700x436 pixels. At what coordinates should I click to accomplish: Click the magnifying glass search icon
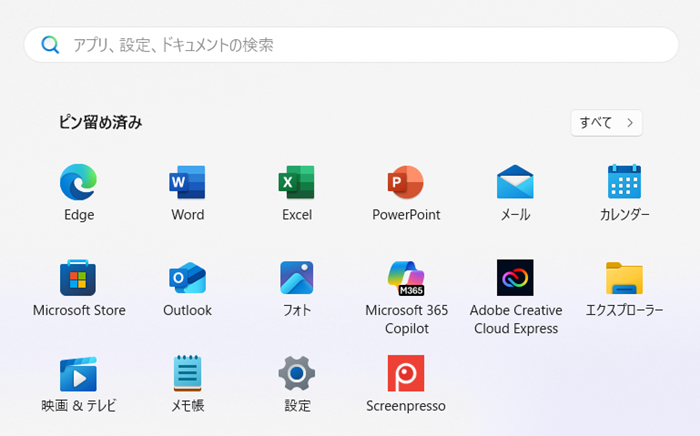(51, 45)
